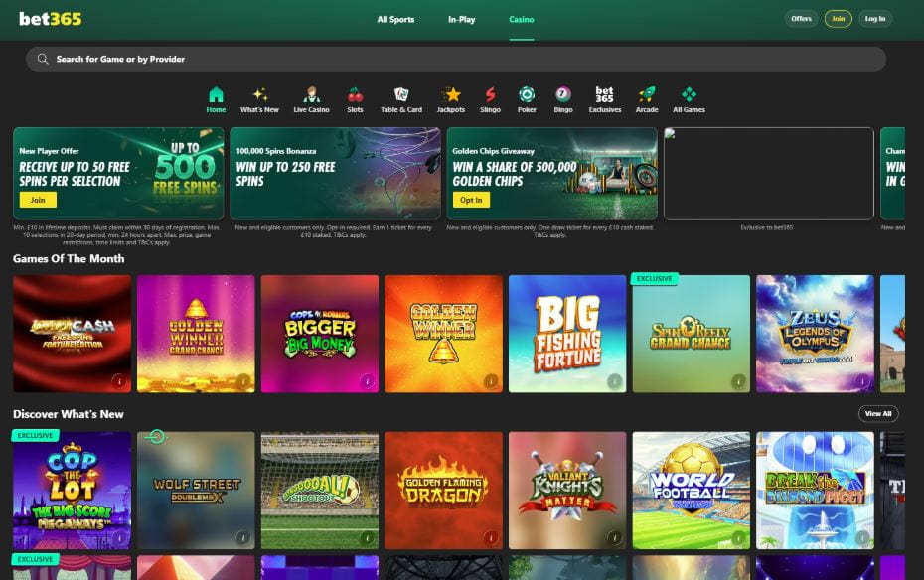Select the Casino tab
Screen dimensions: 924x580
[x=521, y=20]
